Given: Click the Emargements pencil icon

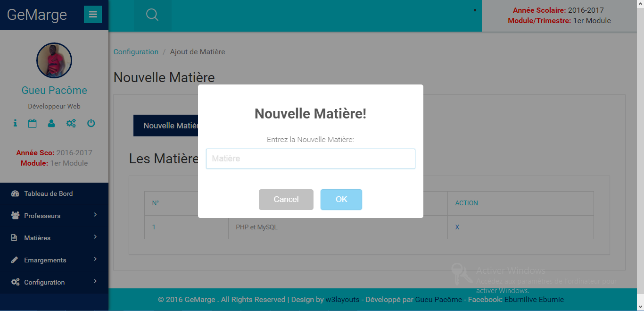Looking at the screenshot, I should [16, 260].
